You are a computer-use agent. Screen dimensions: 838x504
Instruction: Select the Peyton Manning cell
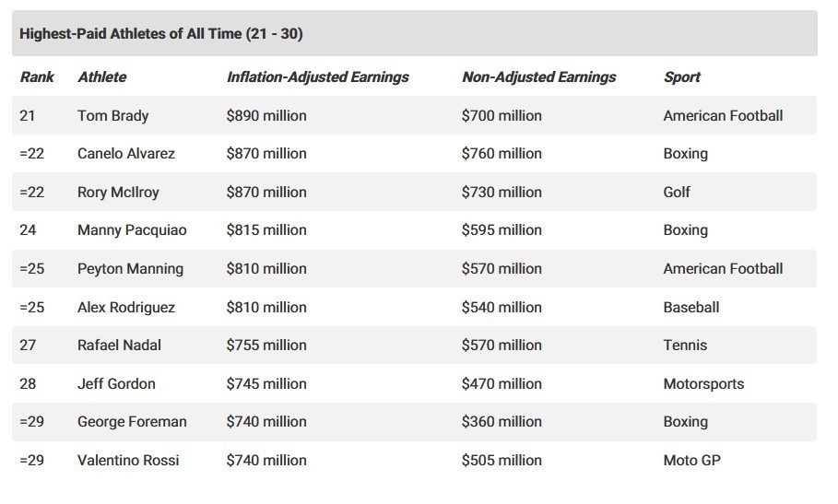coord(130,269)
